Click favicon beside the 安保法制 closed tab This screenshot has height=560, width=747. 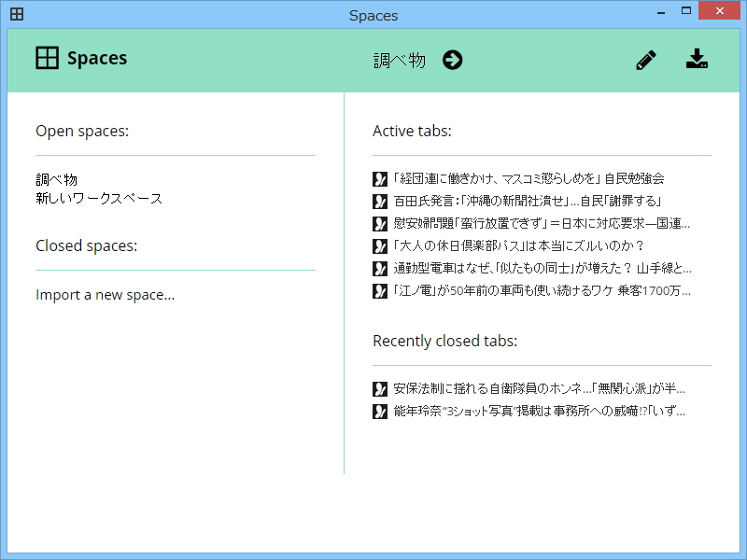(380, 388)
